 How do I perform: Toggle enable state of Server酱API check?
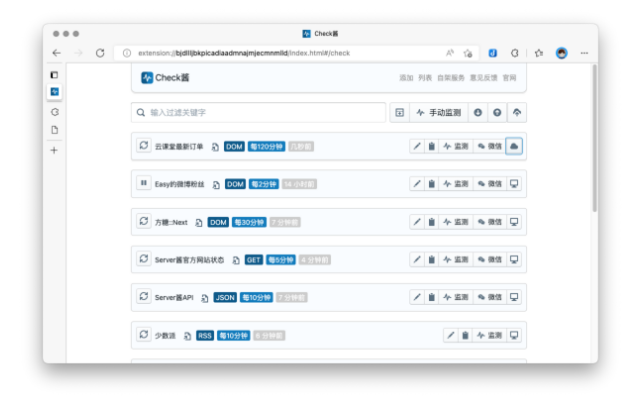tap(144, 296)
